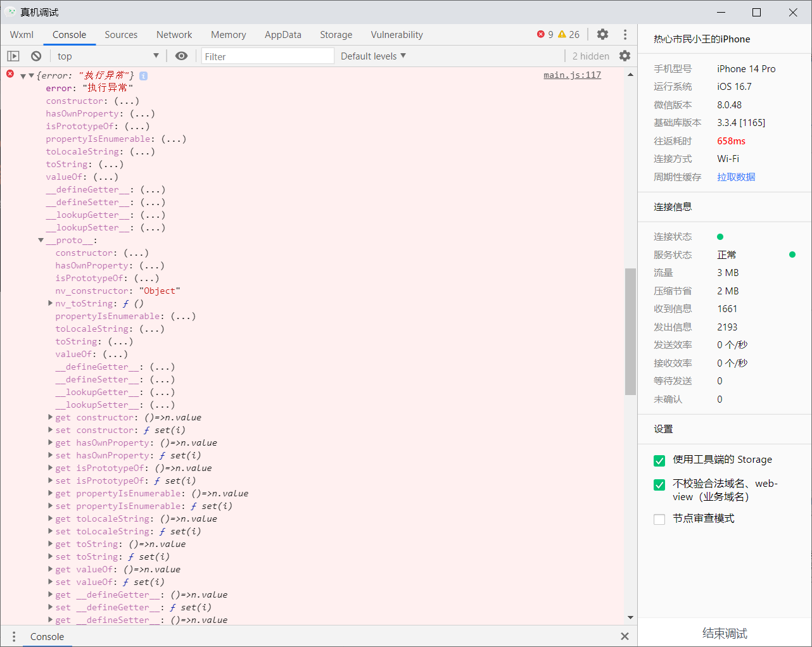Click the 2 hidden messages label
This screenshot has height=647, width=812.
click(x=591, y=56)
